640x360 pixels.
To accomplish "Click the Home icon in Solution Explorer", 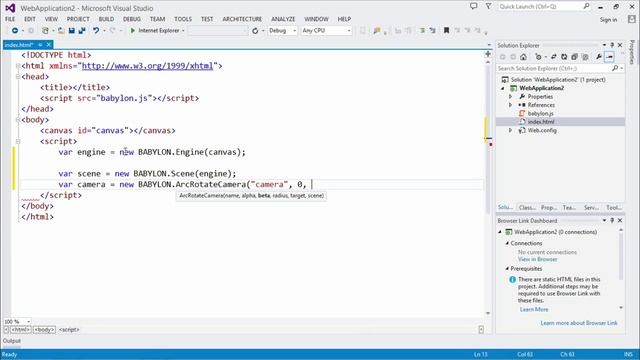I will (x=523, y=57).
